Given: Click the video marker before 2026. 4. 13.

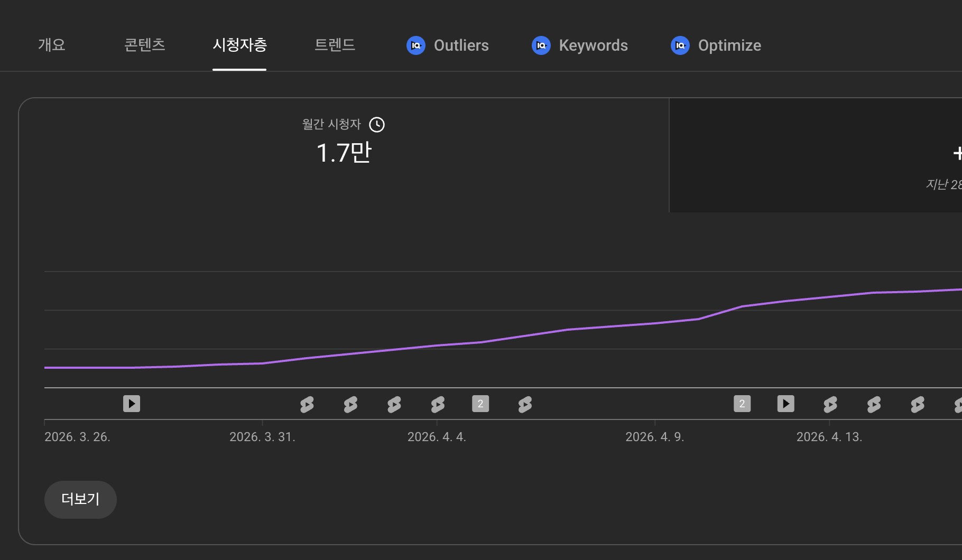Looking at the screenshot, I should click(786, 404).
